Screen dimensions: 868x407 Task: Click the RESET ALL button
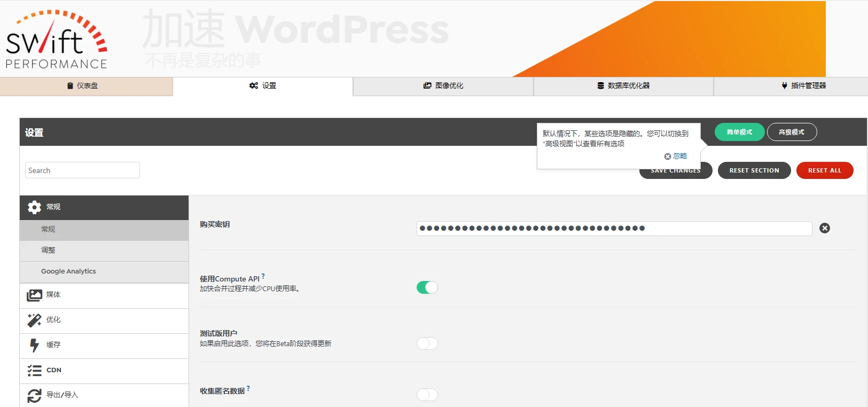click(825, 170)
